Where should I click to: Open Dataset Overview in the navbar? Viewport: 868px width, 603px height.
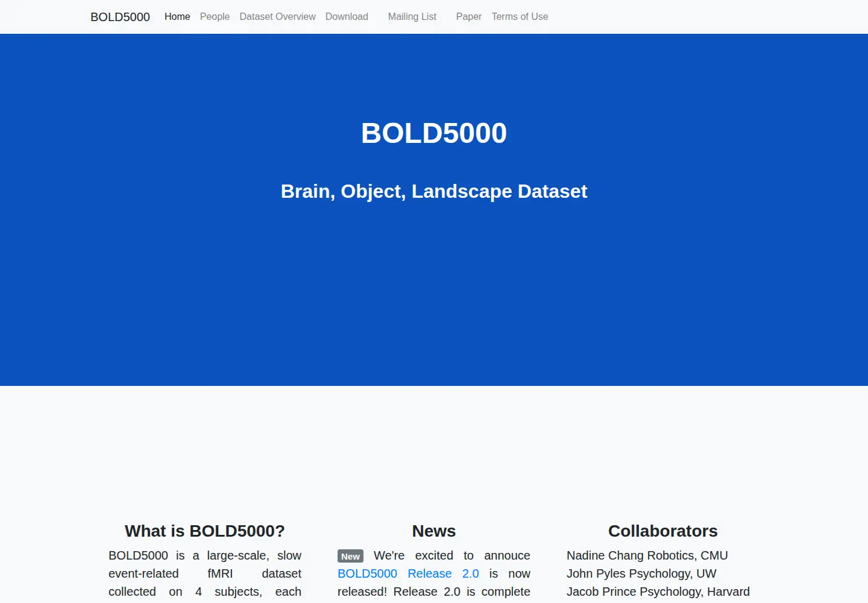(277, 17)
